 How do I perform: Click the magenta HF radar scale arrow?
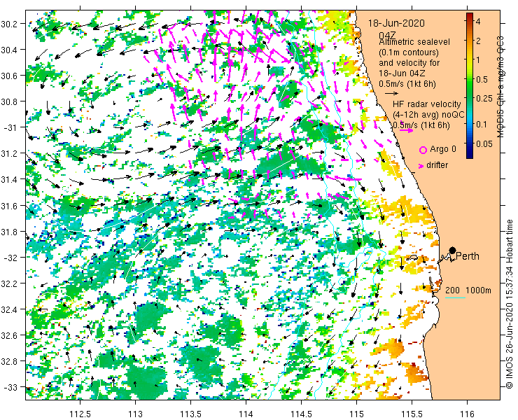coord(407,130)
